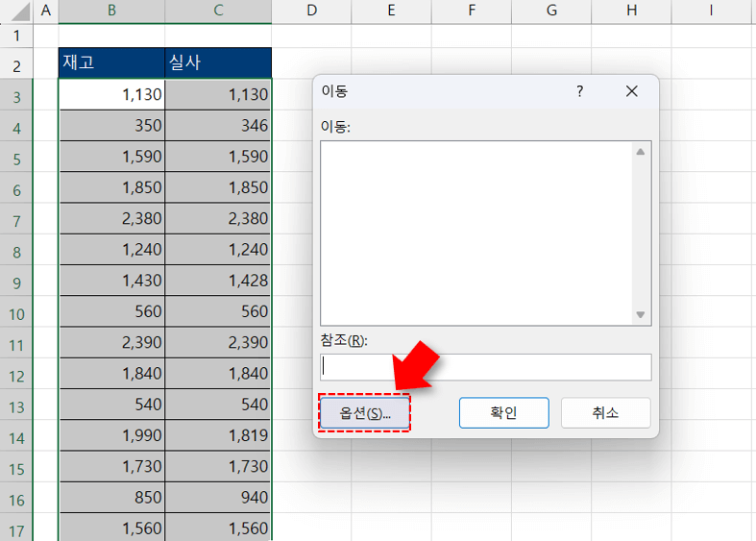Click the list scrollbar up arrow
Viewport: 756px width, 541px height.
(641, 151)
